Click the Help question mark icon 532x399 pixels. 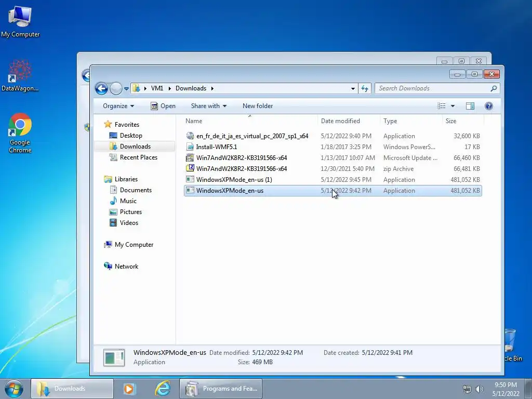coord(488,106)
